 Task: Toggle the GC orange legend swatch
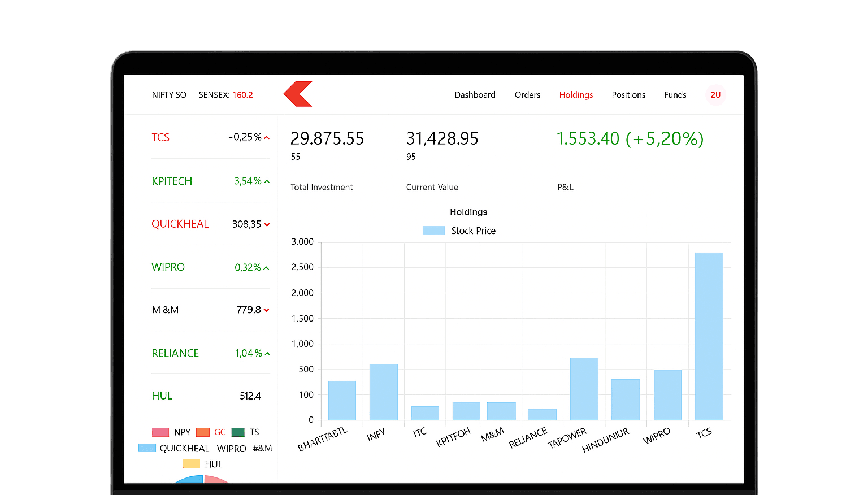coord(203,432)
